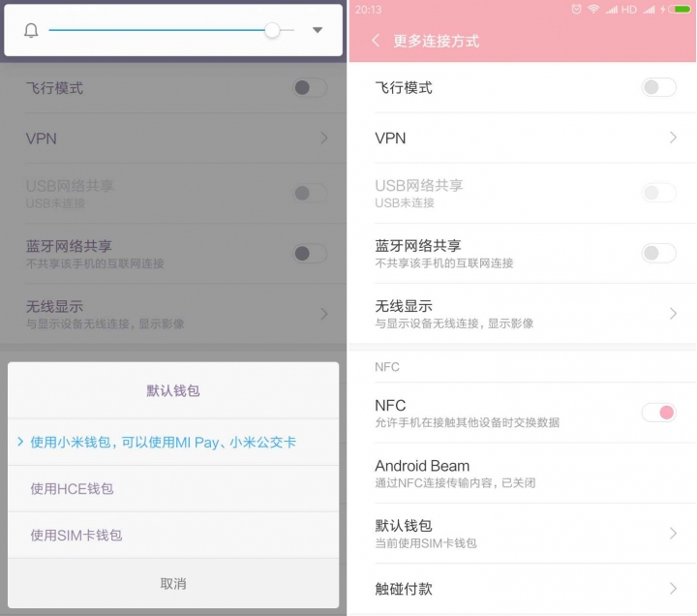This screenshot has width=697, height=616.
Task: Tap 蓝牙网络共享 label in right screen
Action: pyautogui.click(x=418, y=245)
